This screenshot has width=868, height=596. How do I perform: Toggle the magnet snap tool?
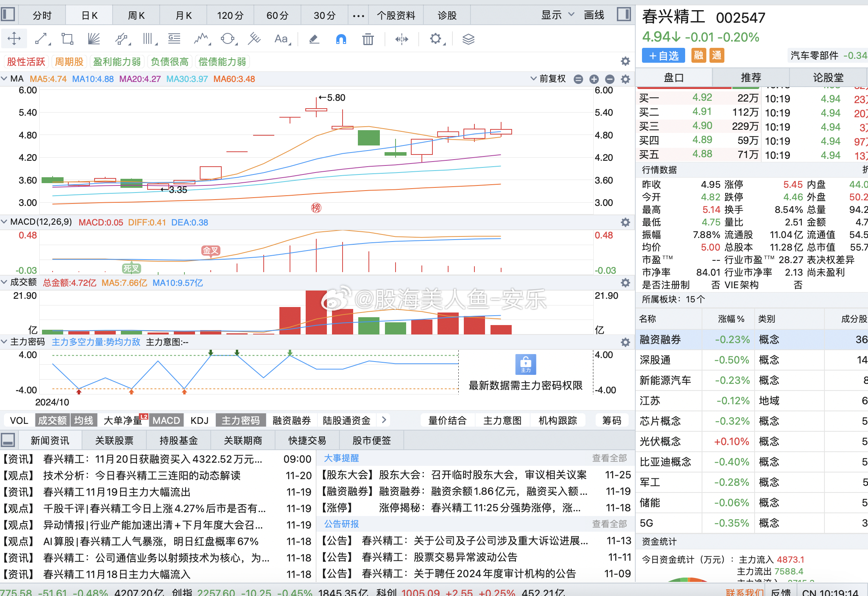[341, 39]
